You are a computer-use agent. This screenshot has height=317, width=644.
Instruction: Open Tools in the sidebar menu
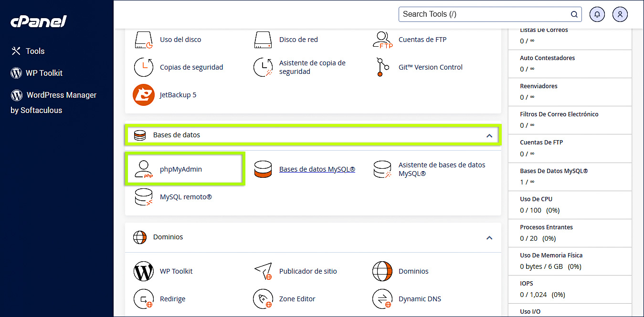[35, 51]
